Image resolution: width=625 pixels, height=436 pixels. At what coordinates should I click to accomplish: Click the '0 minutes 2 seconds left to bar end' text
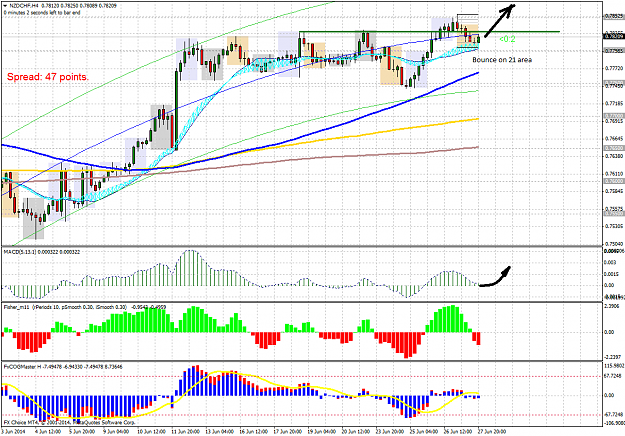[42, 13]
